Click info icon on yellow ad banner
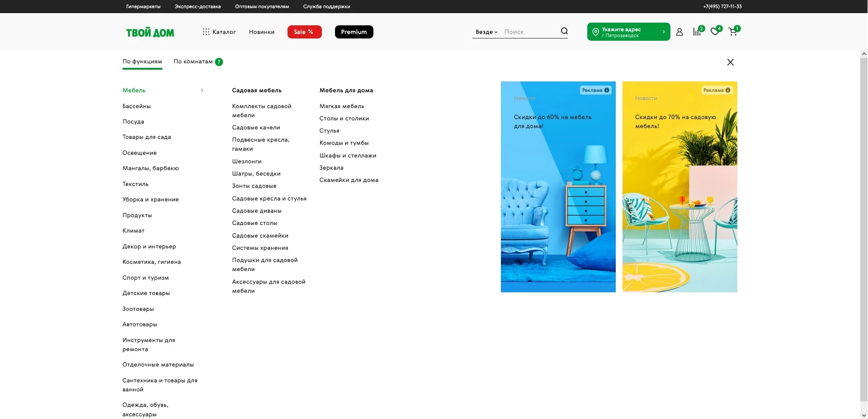 click(728, 90)
